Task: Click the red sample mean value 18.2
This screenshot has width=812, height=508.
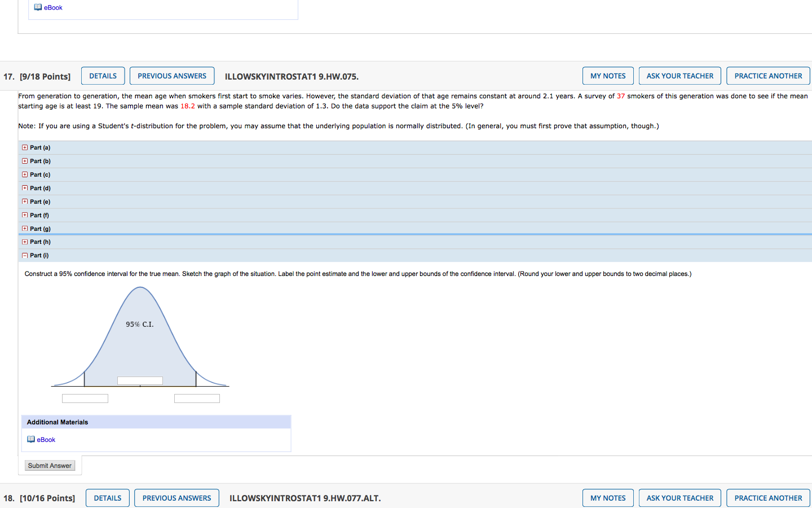Action: tap(188, 106)
